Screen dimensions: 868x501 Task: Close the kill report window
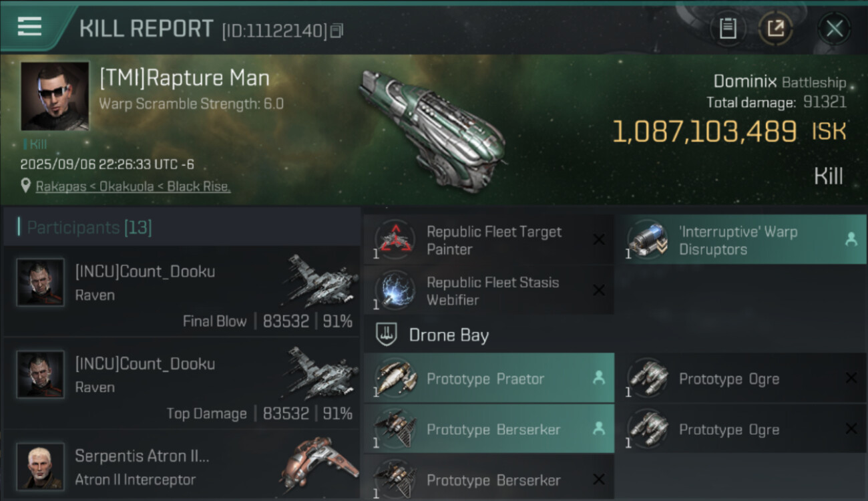tap(834, 28)
